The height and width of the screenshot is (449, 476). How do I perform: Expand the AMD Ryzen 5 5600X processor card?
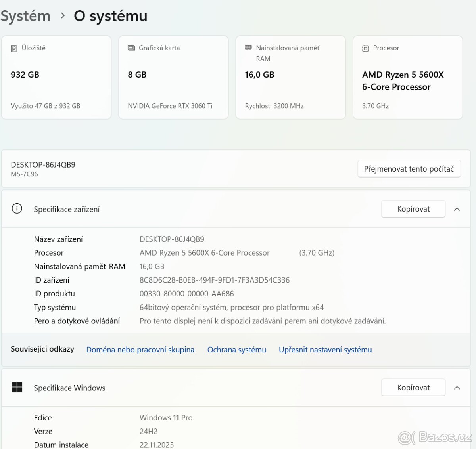(407, 77)
